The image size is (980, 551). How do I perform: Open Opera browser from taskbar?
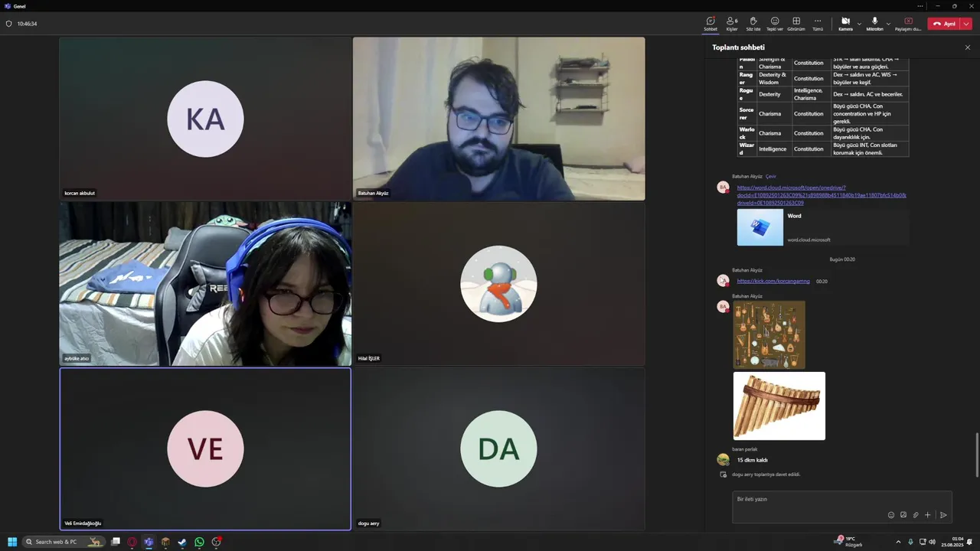(x=132, y=542)
